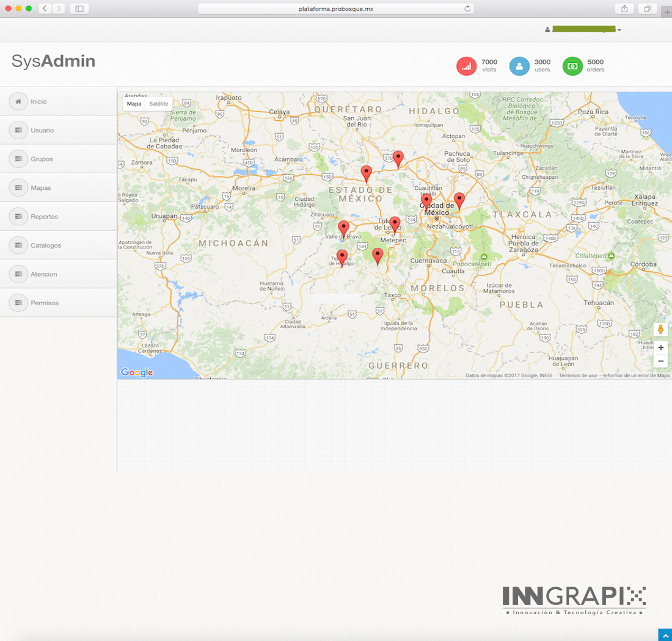Click the Inicio home icon in sidebar
Viewport: 672px width, 641px height.
coord(18,101)
